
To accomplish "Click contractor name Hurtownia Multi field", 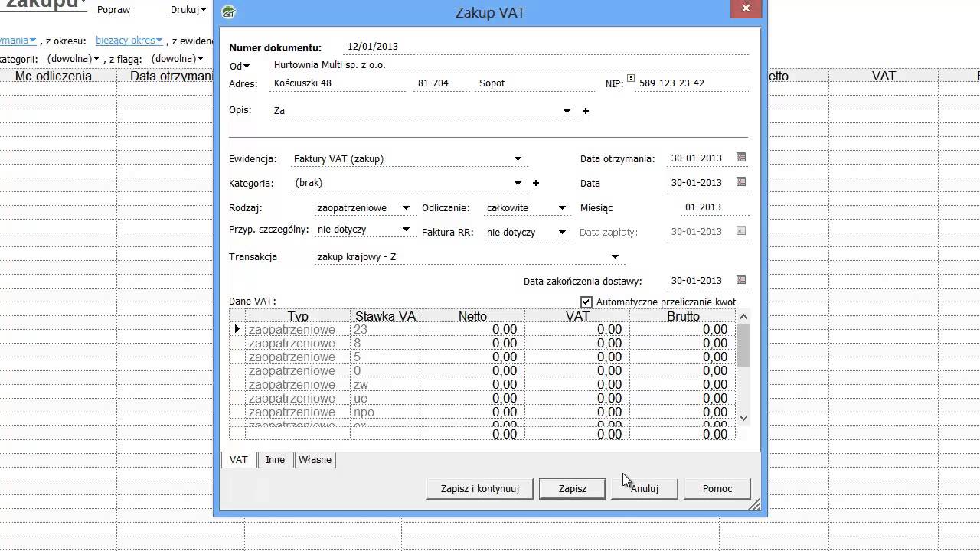I will (510, 65).
